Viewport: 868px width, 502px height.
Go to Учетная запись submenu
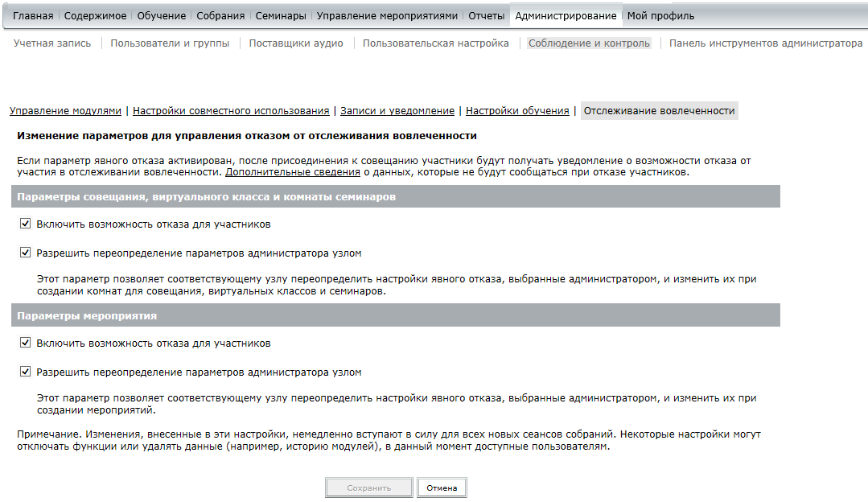[x=52, y=43]
